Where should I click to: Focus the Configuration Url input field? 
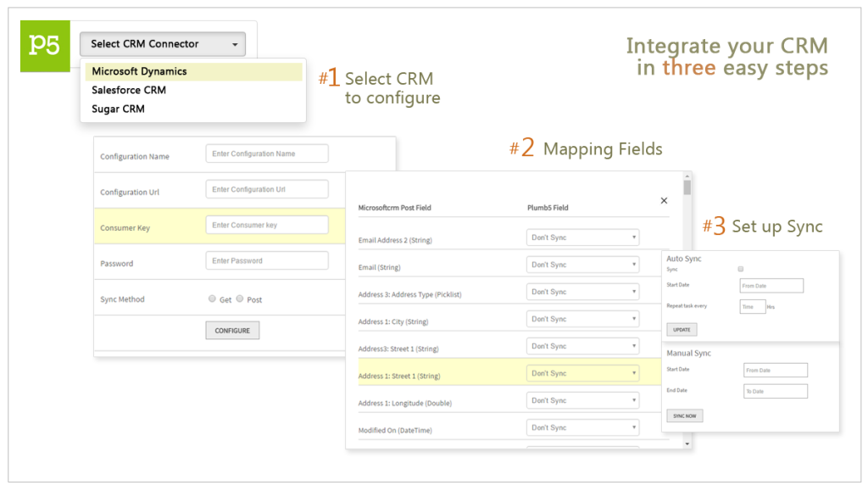click(267, 189)
